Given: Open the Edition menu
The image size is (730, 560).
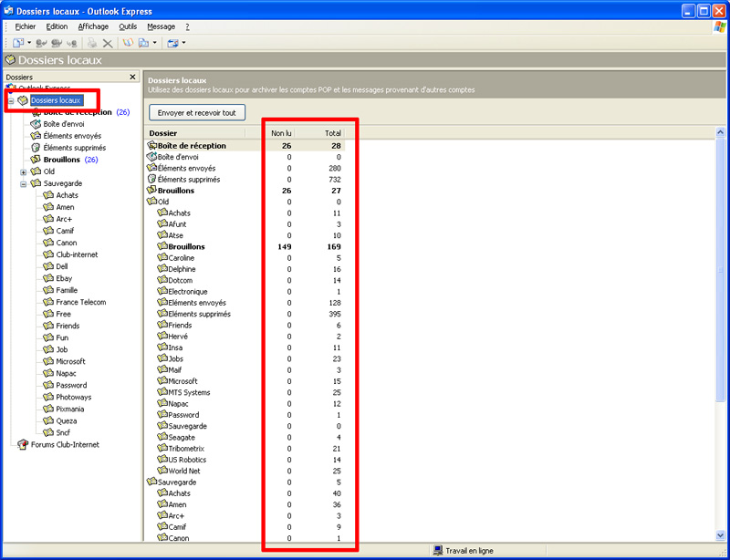Looking at the screenshot, I should tap(57, 26).
